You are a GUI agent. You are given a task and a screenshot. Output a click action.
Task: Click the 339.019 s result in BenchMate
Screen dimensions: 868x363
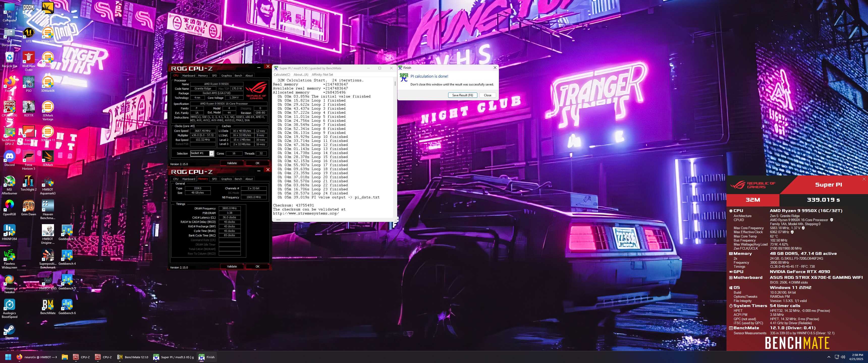823,200
